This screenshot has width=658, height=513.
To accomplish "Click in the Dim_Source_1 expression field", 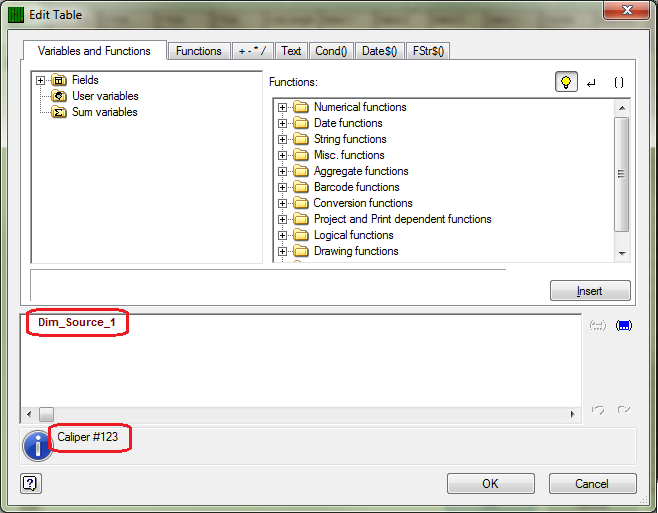I will pos(300,361).
